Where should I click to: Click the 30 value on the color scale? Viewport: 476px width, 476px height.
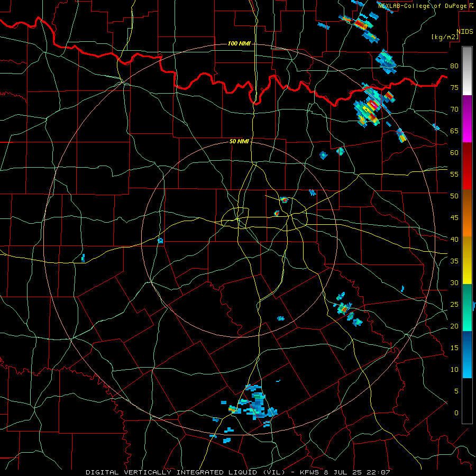454,282
